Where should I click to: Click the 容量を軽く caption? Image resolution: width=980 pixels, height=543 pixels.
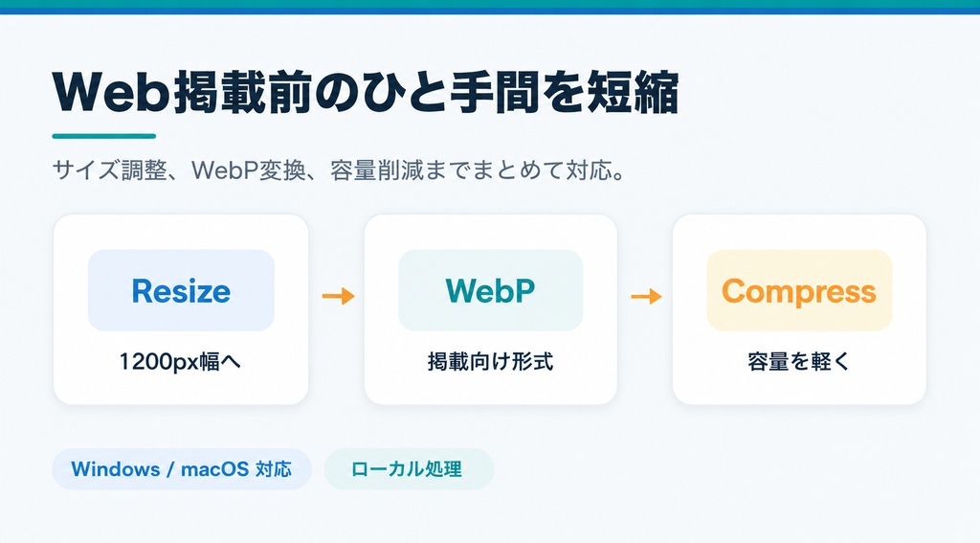[x=799, y=362]
